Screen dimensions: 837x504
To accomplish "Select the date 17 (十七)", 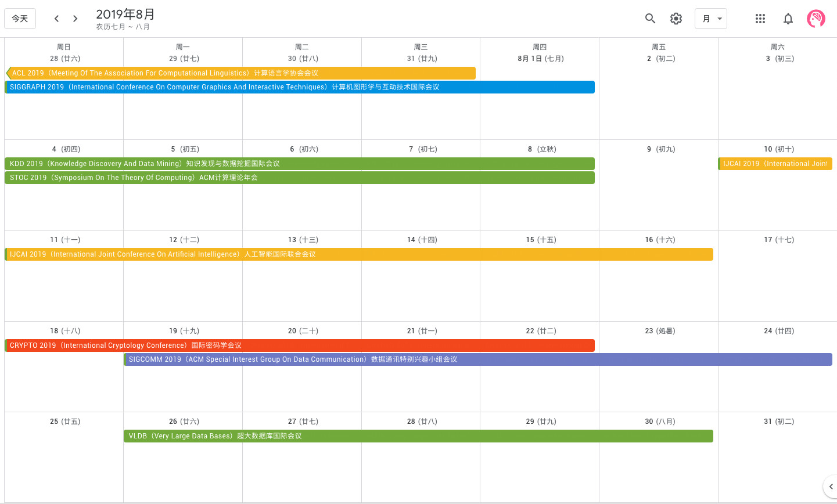I will [778, 240].
